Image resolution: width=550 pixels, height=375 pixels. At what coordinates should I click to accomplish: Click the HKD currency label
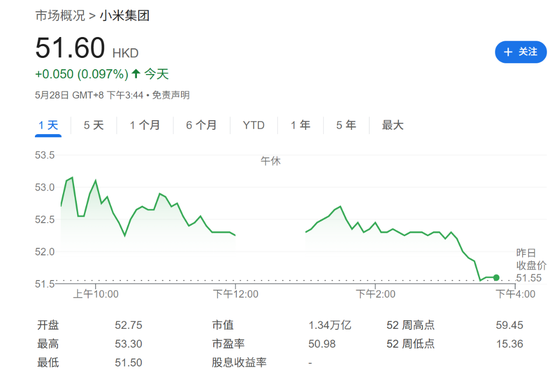(125, 53)
